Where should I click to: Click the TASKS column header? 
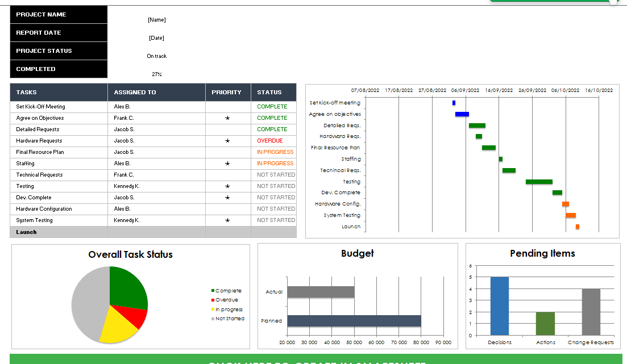[59, 93]
